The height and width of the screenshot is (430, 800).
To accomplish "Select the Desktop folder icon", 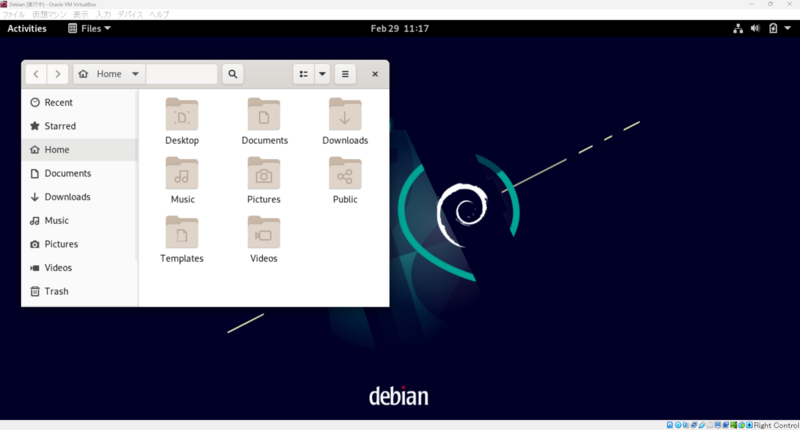I will coord(182,115).
